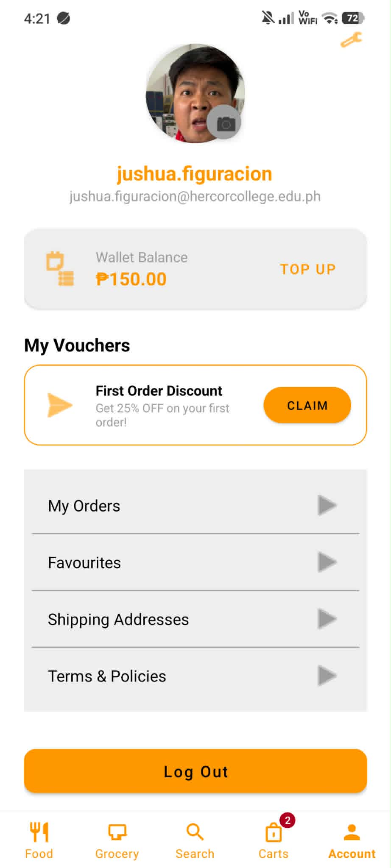Screen dimensions: 391x868
Task: Claim the First Order Discount voucher
Action: (307, 405)
